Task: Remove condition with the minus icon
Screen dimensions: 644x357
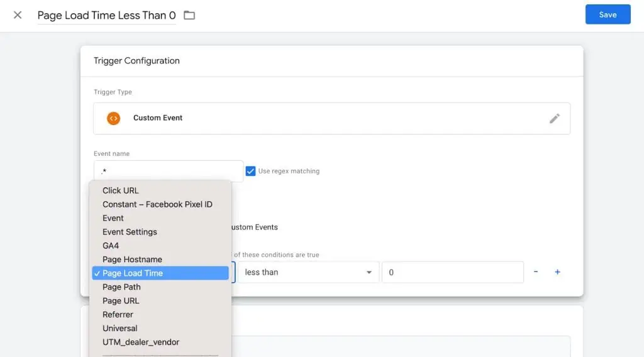Action: [x=536, y=272]
